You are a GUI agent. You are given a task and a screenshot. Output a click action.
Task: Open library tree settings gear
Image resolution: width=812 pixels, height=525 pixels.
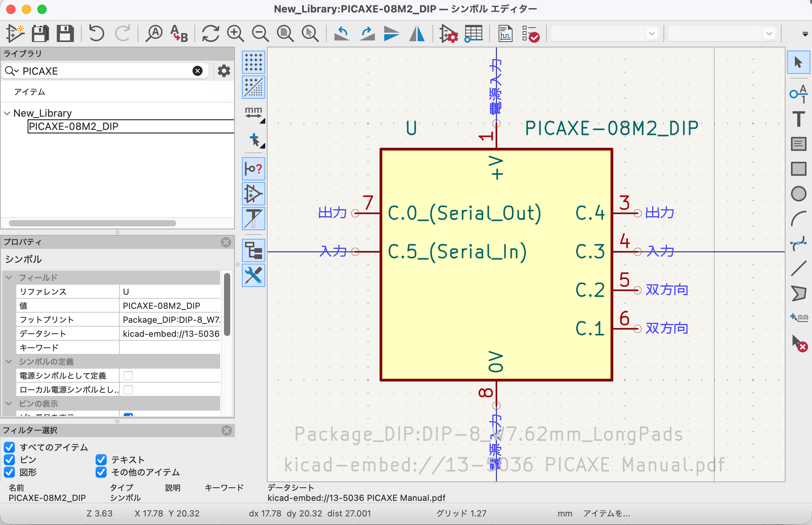tap(224, 71)
